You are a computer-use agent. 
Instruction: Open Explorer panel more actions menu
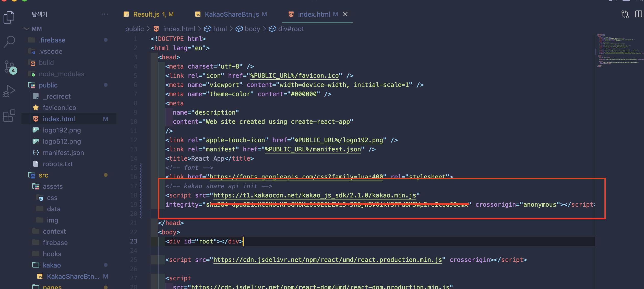104,14
